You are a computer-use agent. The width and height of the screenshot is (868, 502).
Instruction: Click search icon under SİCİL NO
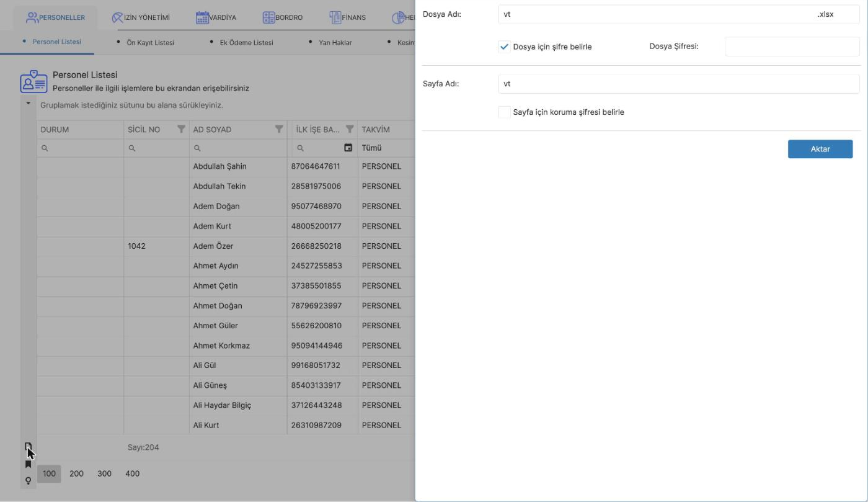132,148
